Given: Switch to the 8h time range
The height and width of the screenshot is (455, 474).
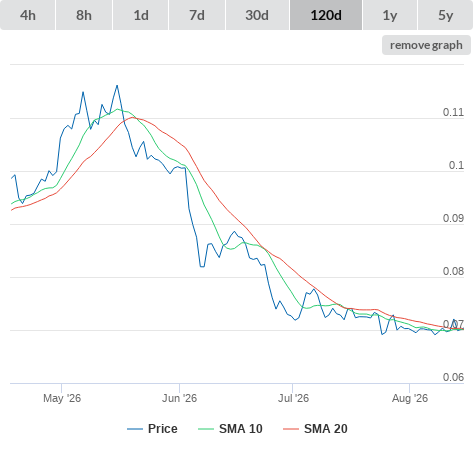Looking at the screenshot, I should (x=84, y=15).
